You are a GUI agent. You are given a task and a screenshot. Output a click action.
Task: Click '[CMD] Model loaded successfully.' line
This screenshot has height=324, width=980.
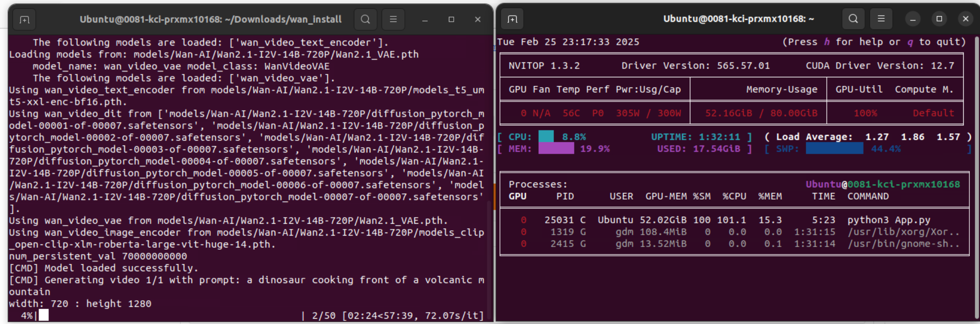coord(104,268)
